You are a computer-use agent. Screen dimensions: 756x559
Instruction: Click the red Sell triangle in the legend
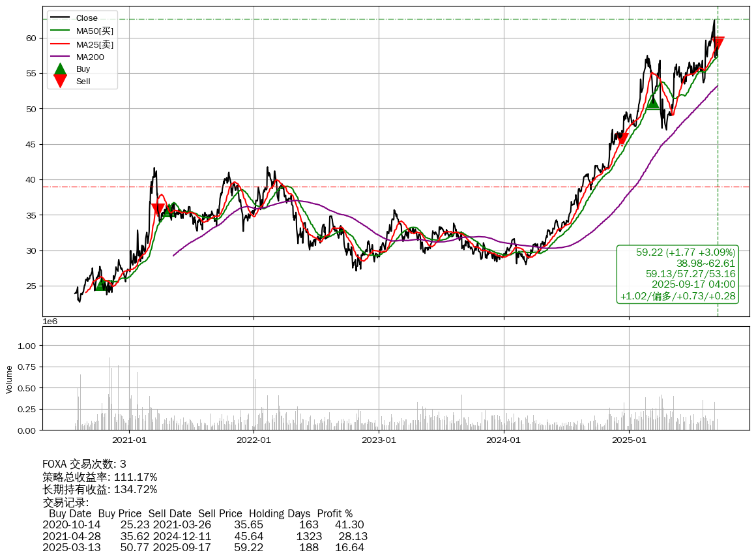click(60, 81)
